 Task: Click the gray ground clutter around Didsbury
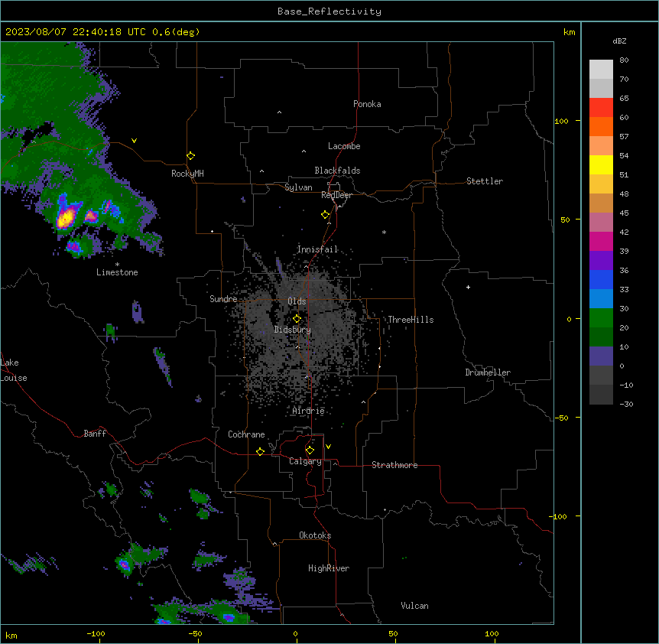point(303,337)
